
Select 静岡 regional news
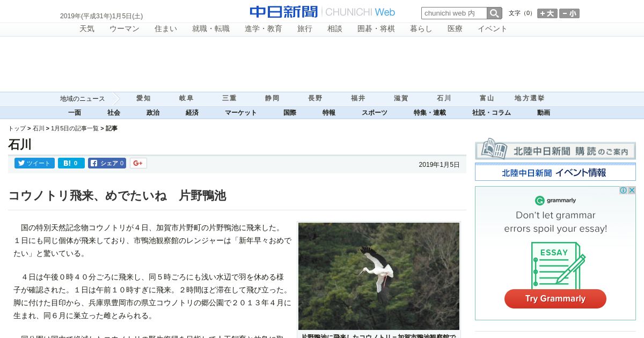(x=272, y=99)
